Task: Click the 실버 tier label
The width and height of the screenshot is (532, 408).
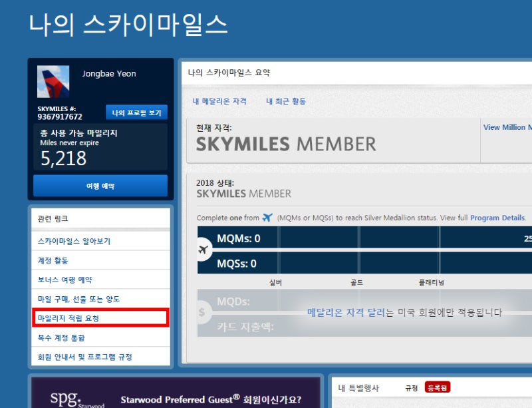Action: [275, 283]
